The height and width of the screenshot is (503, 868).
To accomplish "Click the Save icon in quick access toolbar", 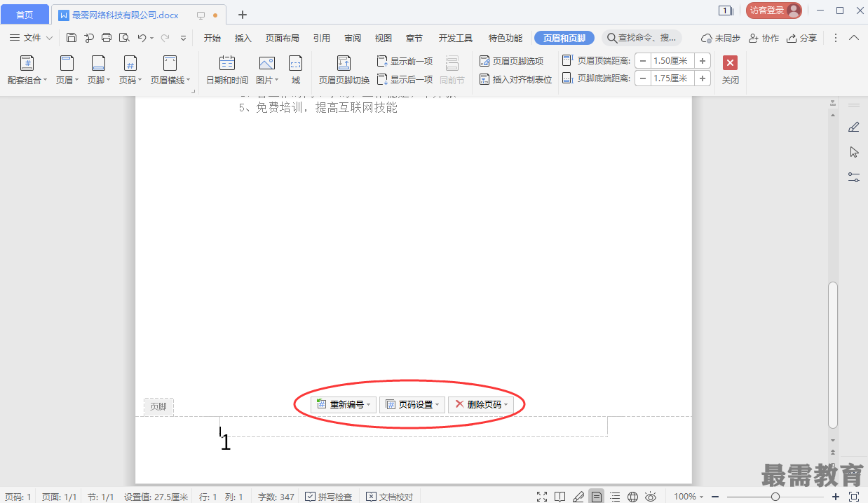I will pos(72,38).
